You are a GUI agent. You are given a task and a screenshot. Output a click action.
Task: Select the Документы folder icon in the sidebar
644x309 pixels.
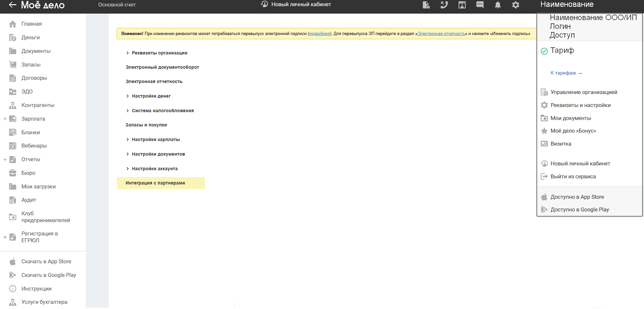(x=13, y=51)
